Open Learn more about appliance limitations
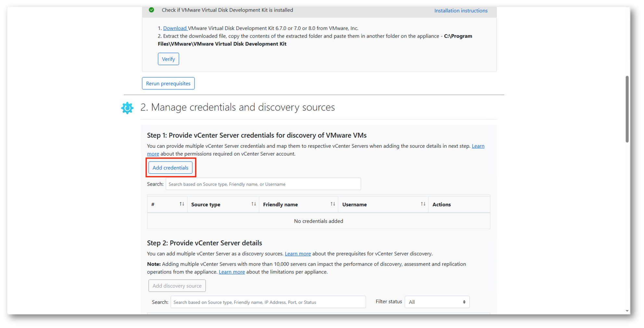 232,272
